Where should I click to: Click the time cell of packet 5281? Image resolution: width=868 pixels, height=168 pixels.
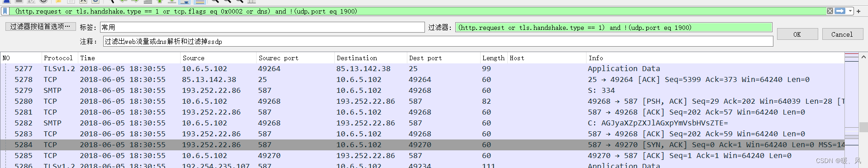123,112
